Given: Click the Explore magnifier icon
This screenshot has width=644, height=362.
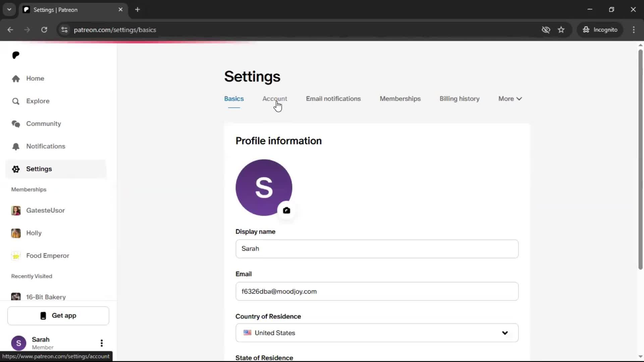Looking at the screenshot, I should click(16, 101).
